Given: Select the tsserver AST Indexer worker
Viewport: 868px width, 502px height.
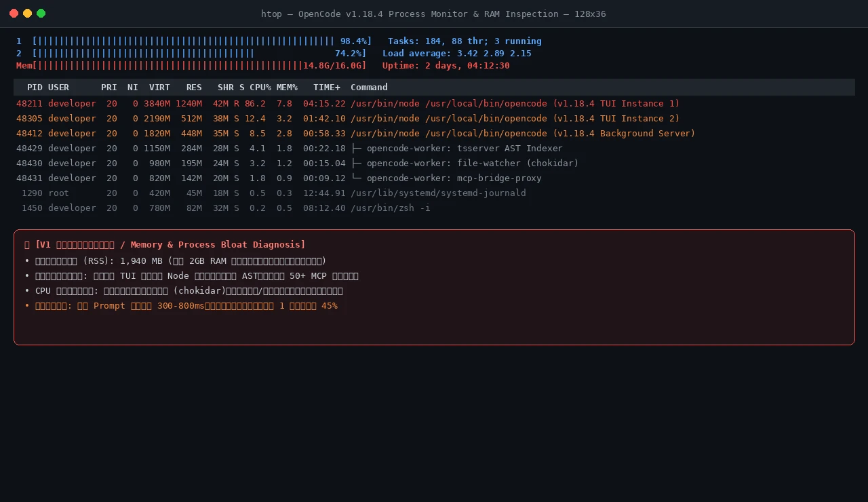Looking at the screenshot, I should click(x=434, y=148).
